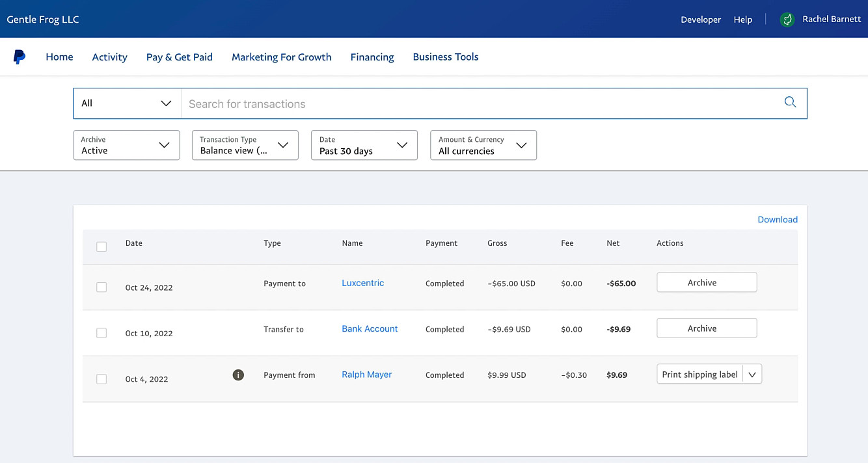Archive the Bank Account transfer
Viewport: 868px width, 463px height.
[707, 328]
